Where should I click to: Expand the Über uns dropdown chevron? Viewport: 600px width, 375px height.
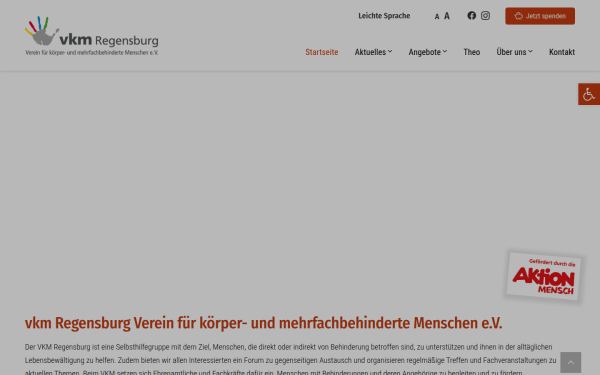(x=530, y=51)
